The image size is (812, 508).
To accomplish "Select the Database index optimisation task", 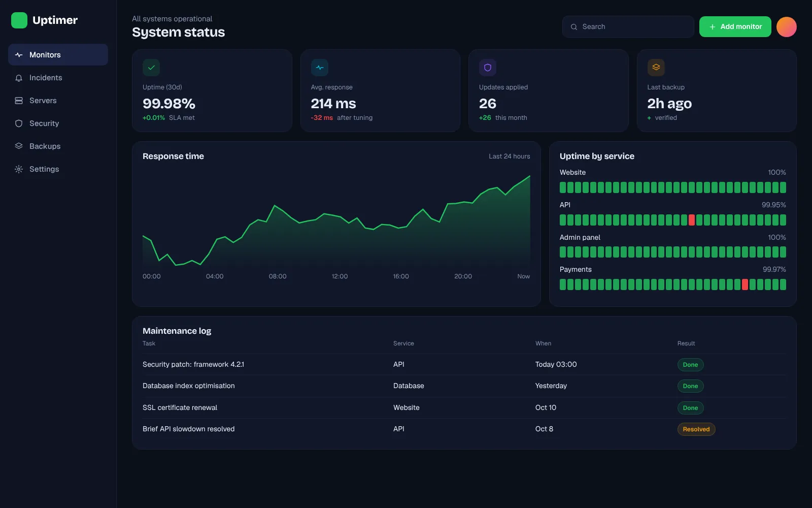I will click(x=189, y=386).
